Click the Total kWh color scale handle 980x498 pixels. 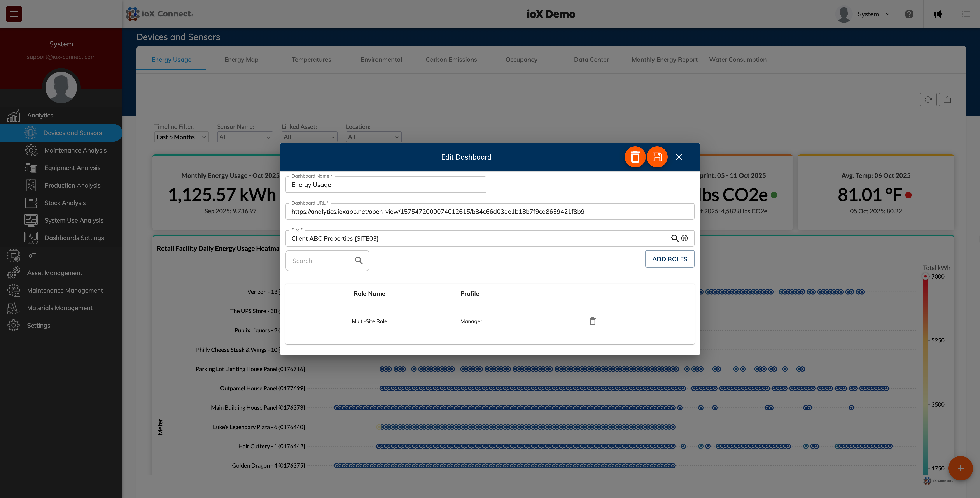click(925, 276)
